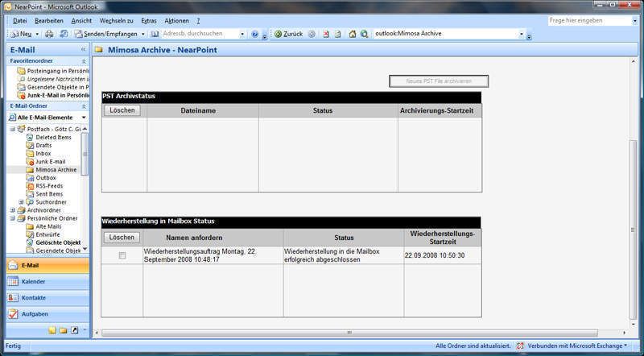Open the Adressb. durchsuchen dropdown arrow
The image size is (644, 356).
tap(242, 34)
